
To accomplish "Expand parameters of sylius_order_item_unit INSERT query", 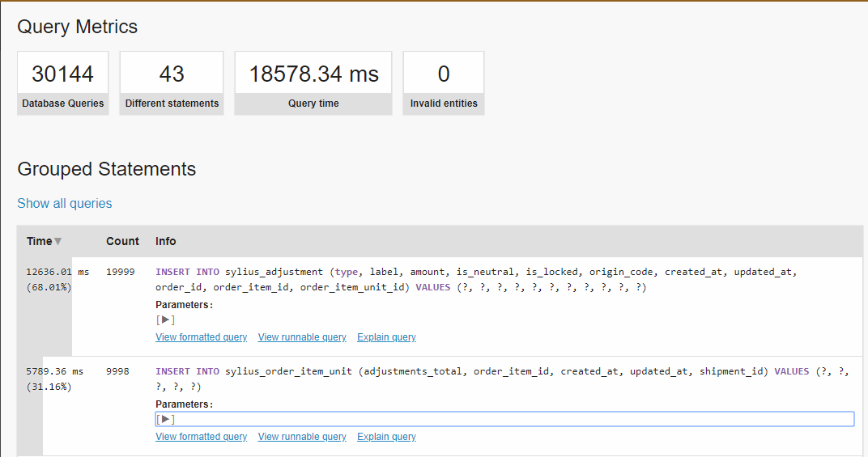I will [165, 419].
